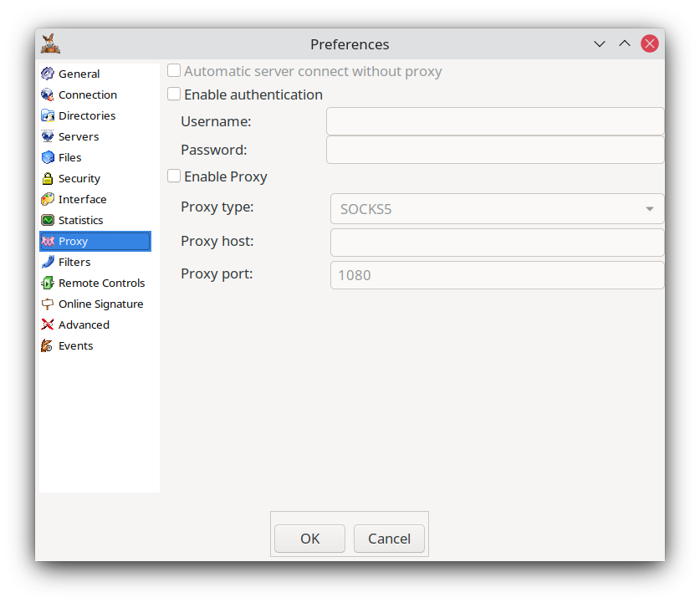Switch to Connection preferences
Screen dimensions: 700x603
pos(88,95)
